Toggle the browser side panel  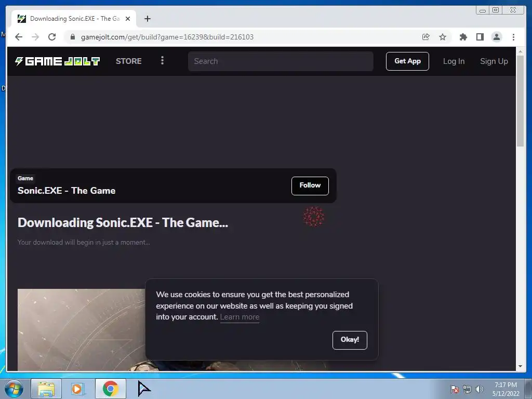480,37
